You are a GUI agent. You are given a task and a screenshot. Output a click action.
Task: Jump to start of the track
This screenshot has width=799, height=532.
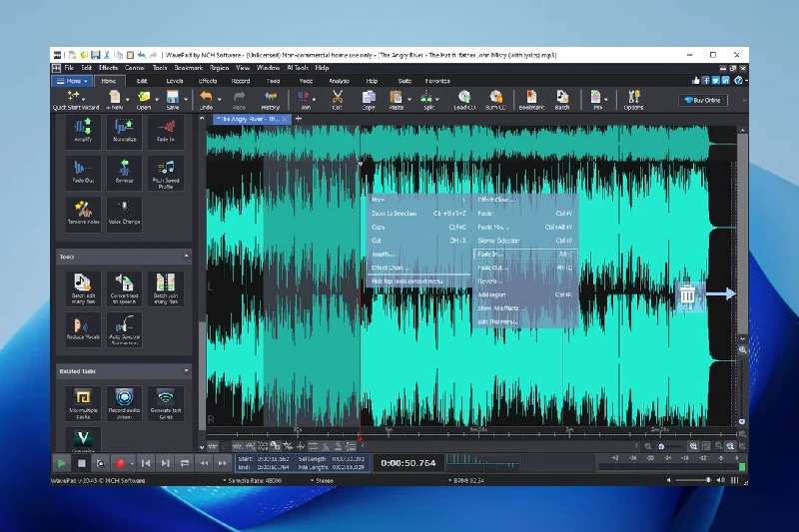pyautogui.click(x=146, y=463)
